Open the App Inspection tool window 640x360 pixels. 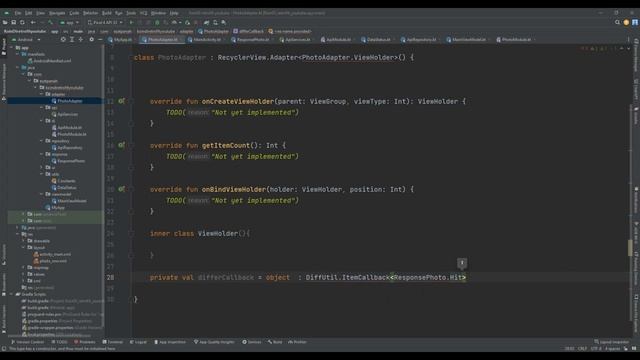point(170,342)
